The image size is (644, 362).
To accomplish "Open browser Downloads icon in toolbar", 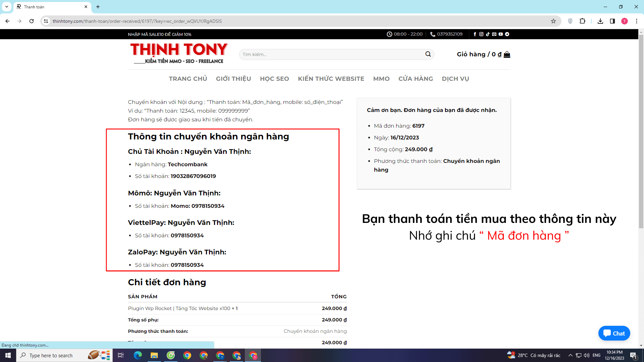I will pyautogui.click(x=600, y=21).
